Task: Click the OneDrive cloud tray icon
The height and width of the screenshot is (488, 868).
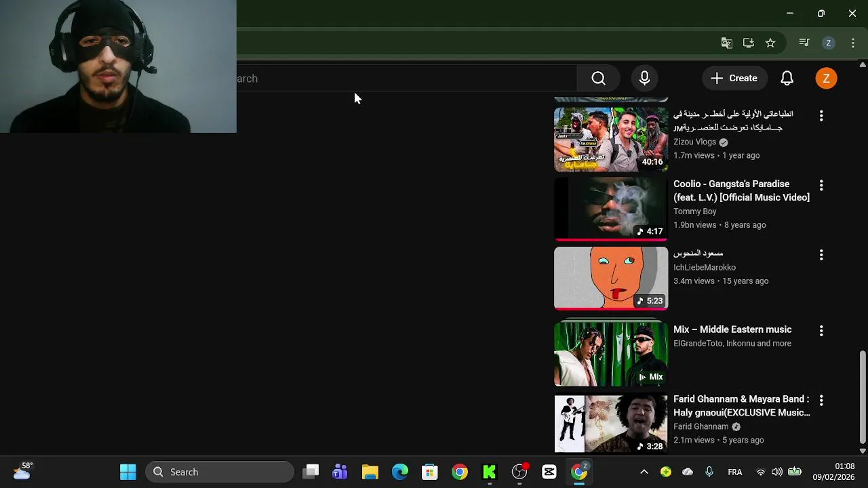Action: (x=688, y=472)
